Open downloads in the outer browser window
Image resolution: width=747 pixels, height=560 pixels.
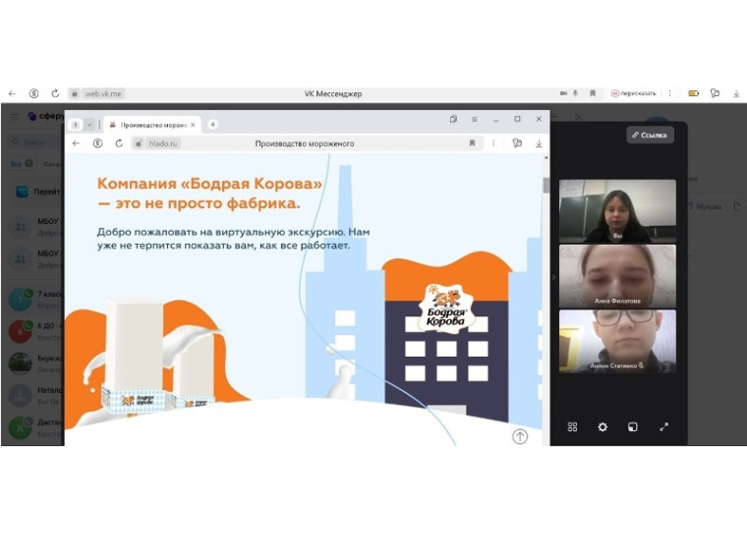click(x=736, y=93)
